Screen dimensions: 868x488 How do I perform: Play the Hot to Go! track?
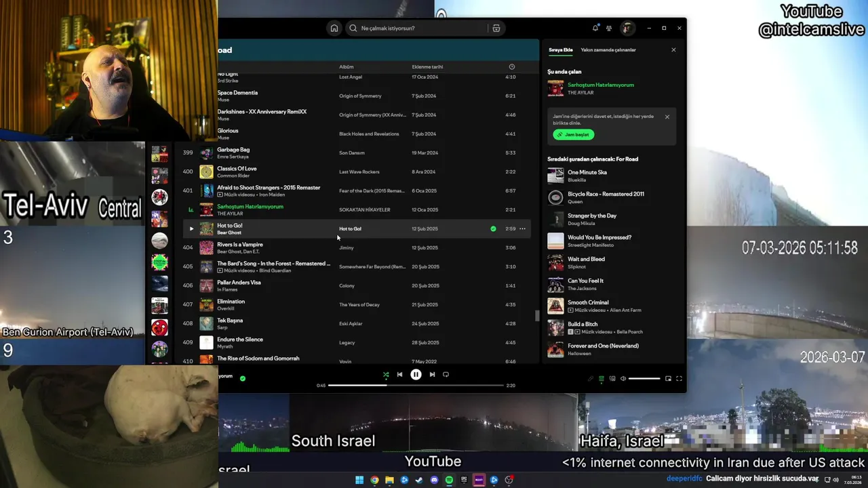pos(191,228)
